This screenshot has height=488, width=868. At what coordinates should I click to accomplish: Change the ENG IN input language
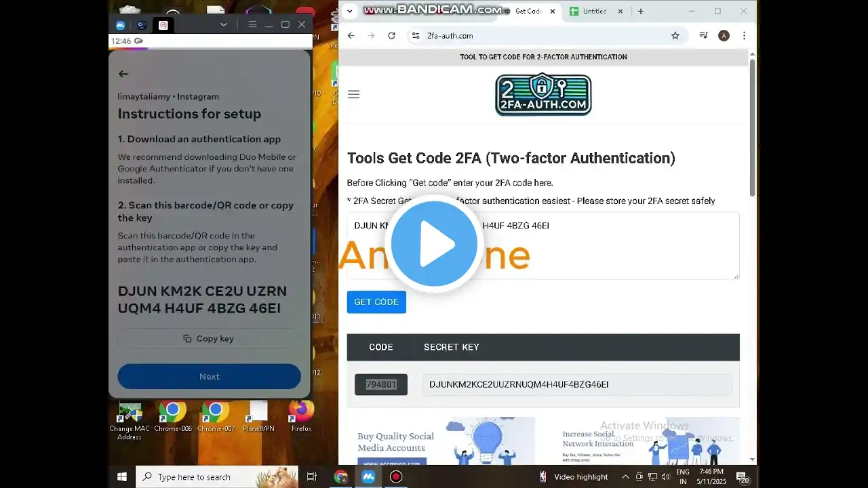(683, 477)
